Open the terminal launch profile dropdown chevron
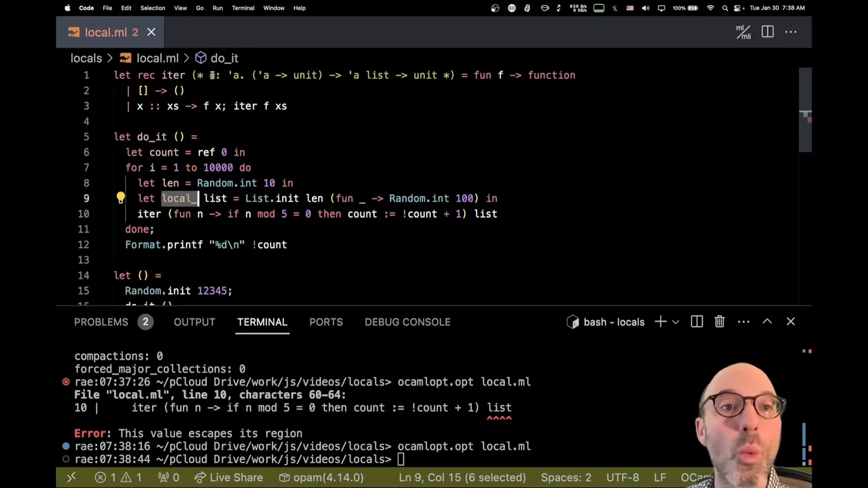 [x=675, y=322]
